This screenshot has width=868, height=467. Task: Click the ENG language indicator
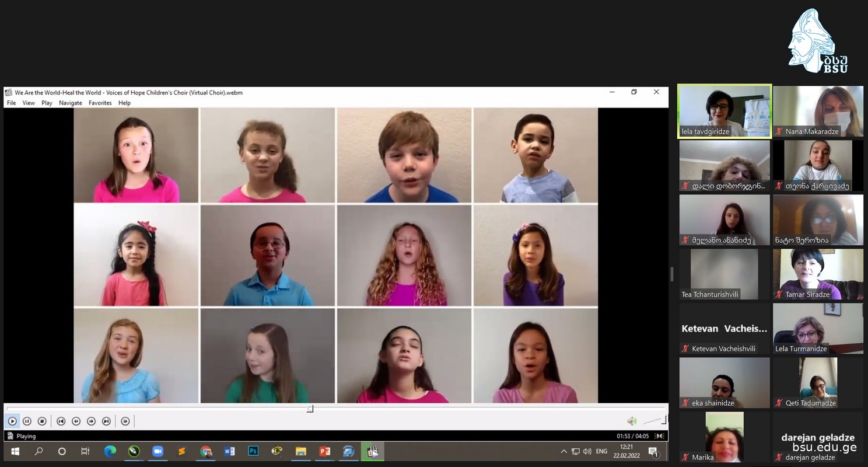601,451
